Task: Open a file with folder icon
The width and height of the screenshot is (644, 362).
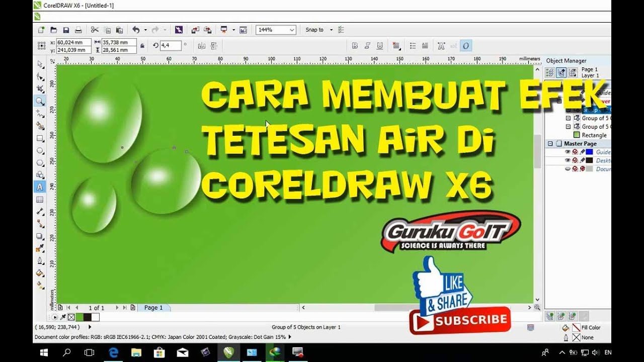Action: click(x=54, y=30)
